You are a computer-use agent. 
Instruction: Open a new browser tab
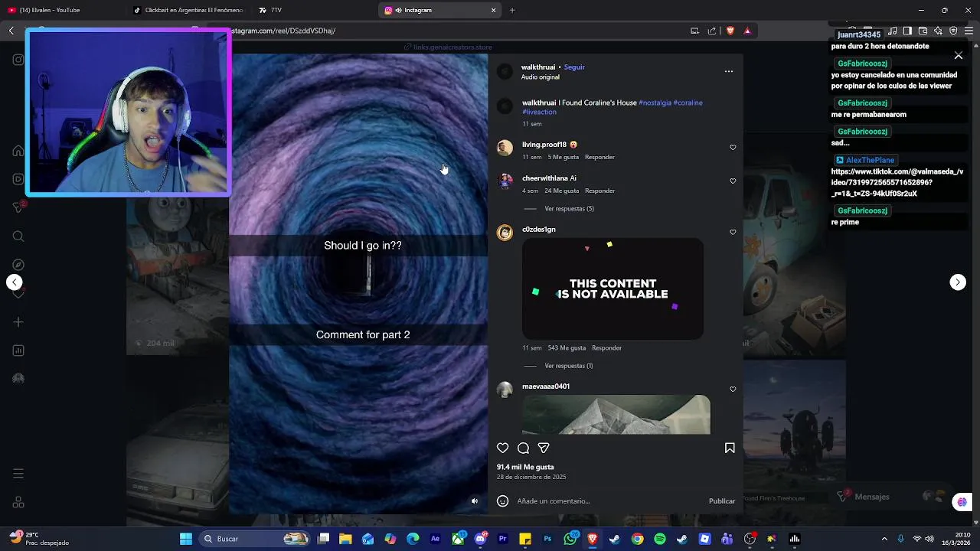(x=512, y=10)
